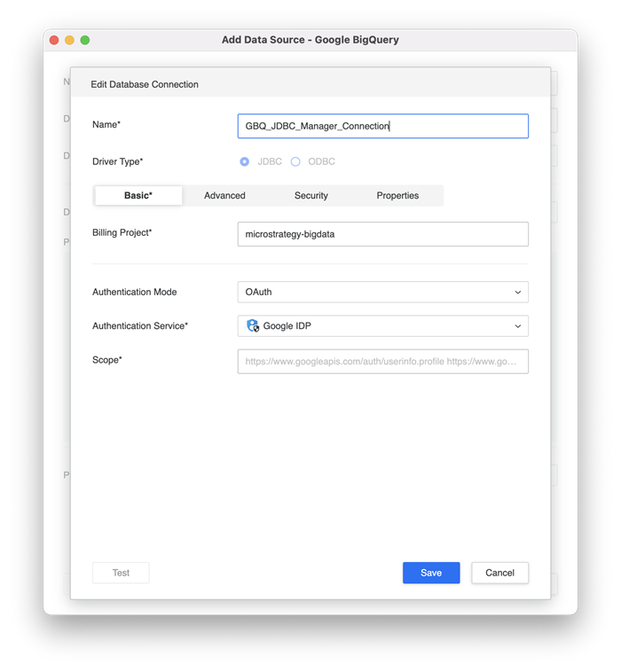Switch to the Advanced tab
The image size is (621, 672).
click(224, 196)
